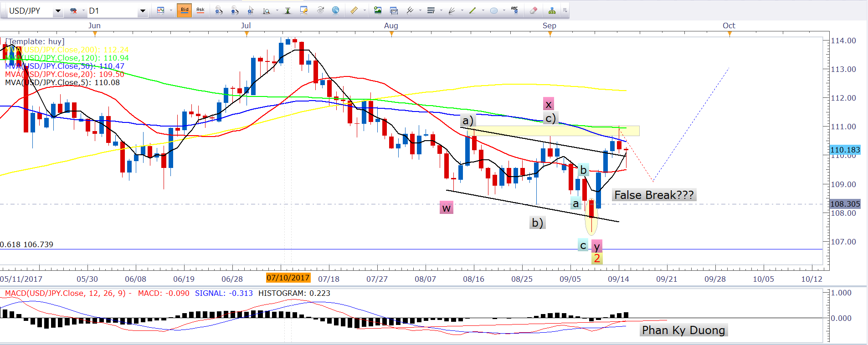Viewport: 868px width, 345px height.
Task: Select the ellipse shape drawing tool
Action: pos(493,10)
